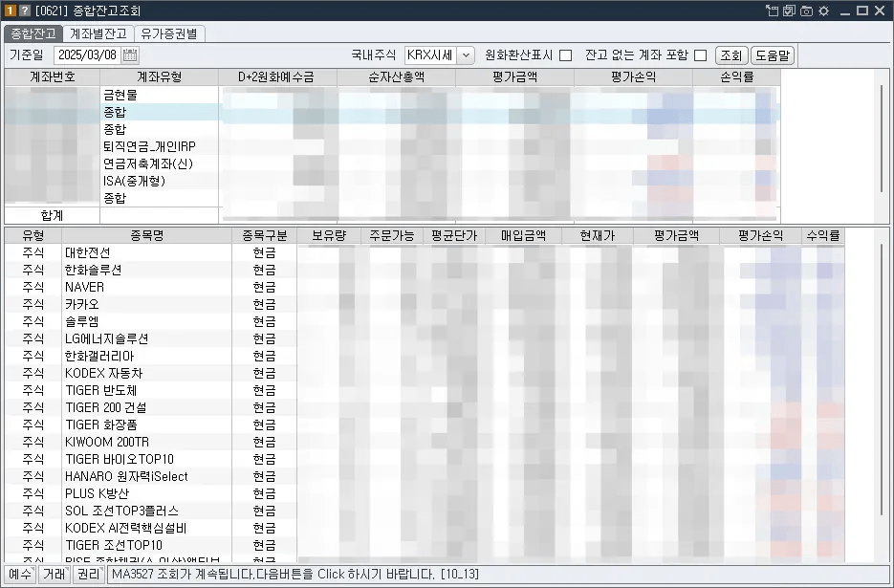Click the 수익률 column header

(823, 235)
